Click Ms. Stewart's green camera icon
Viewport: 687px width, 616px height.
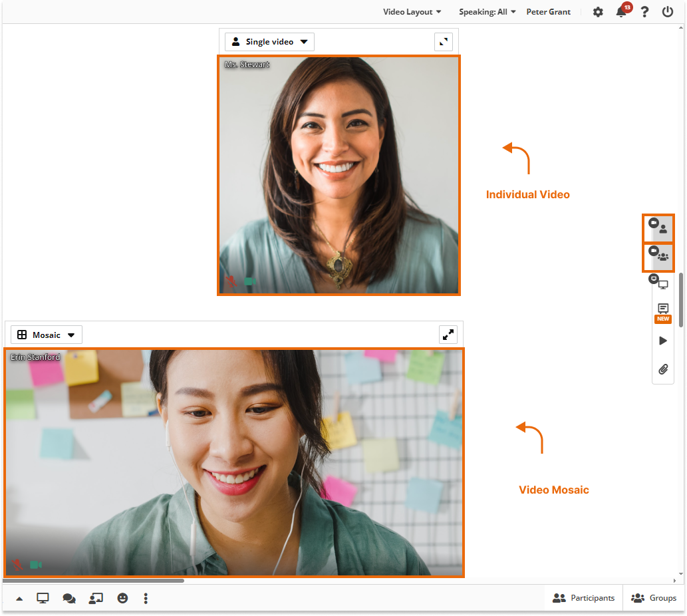click(x=250, y=281)
